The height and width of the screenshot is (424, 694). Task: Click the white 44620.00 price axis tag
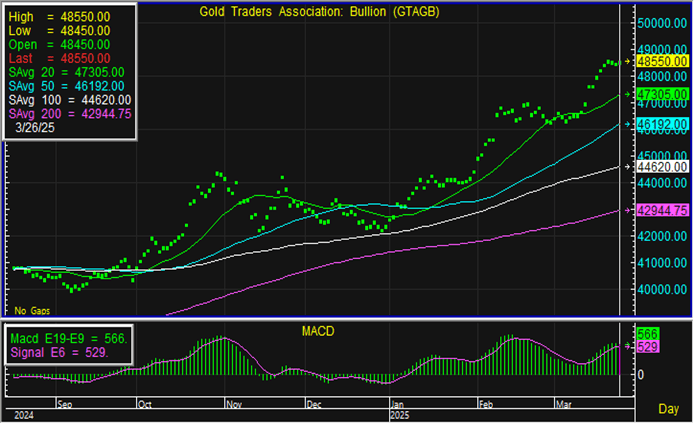[662, 167]
